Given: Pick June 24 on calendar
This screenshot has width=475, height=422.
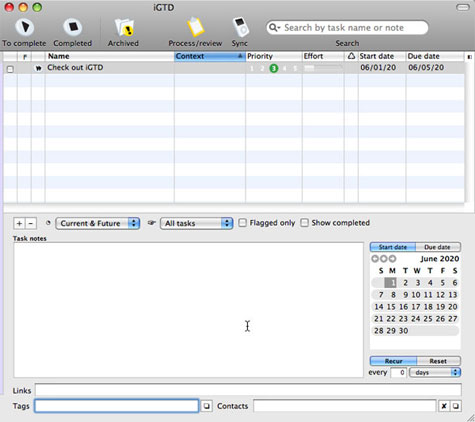Looking at the screenshot, I should (x=416, y=319).
